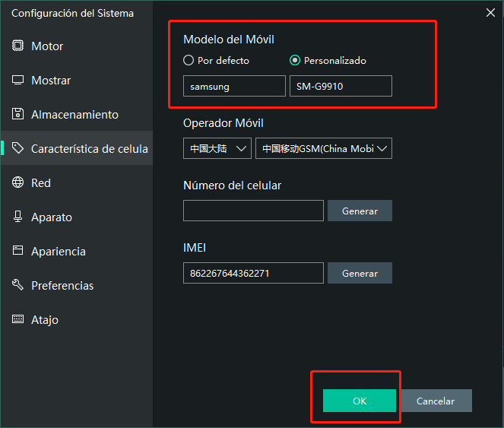
Task: Click the Número del celular input field
Action: coord(253,211)
